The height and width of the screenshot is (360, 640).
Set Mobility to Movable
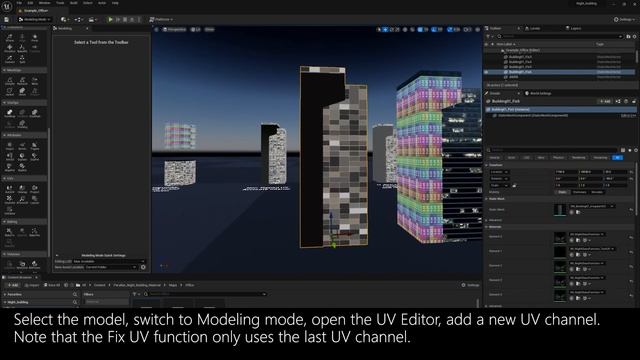tap(597, 192)
